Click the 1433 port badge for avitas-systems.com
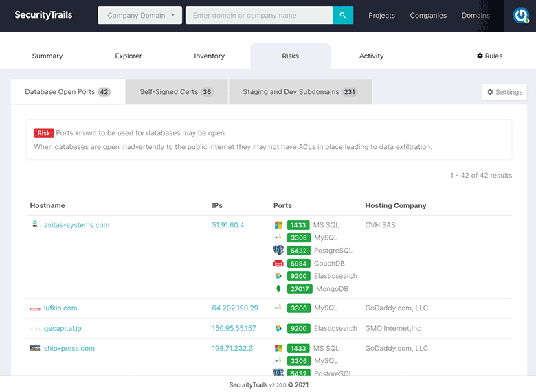536x392 pixels. (298, 225)
